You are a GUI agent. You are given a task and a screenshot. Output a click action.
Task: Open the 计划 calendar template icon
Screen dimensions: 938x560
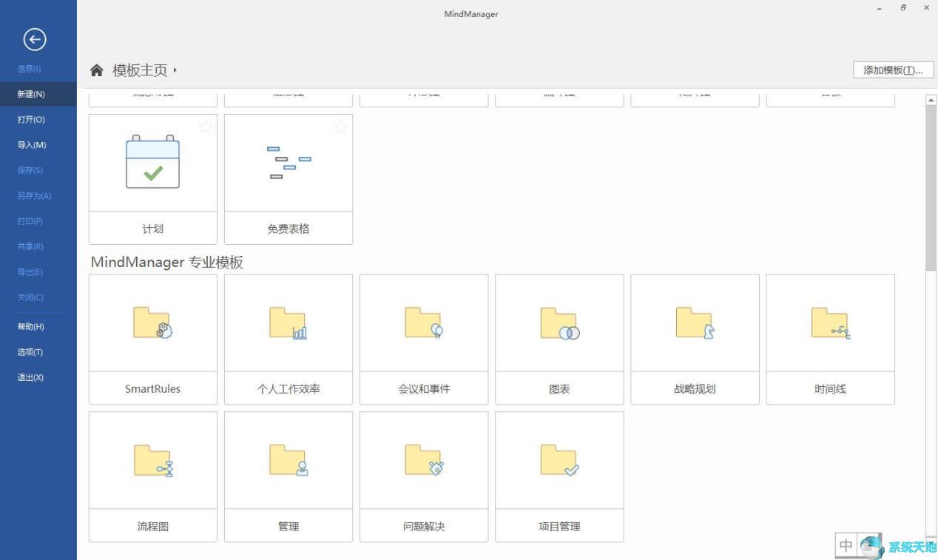153,161
